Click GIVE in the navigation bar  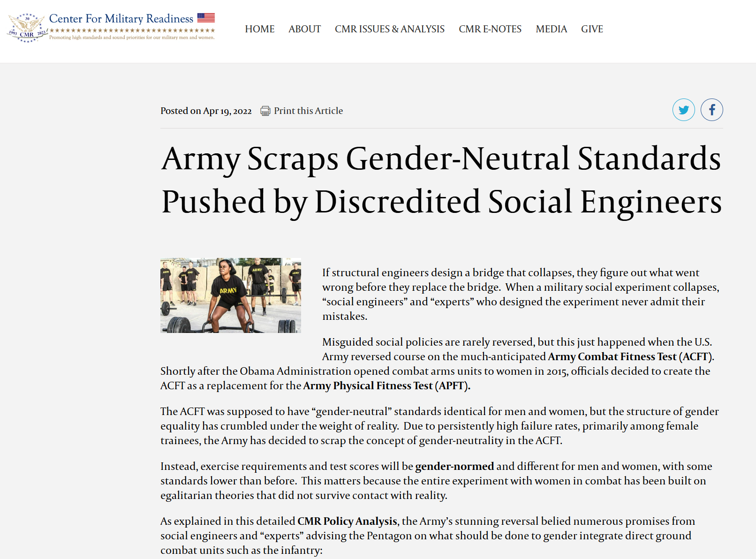[x=592, y=29]
